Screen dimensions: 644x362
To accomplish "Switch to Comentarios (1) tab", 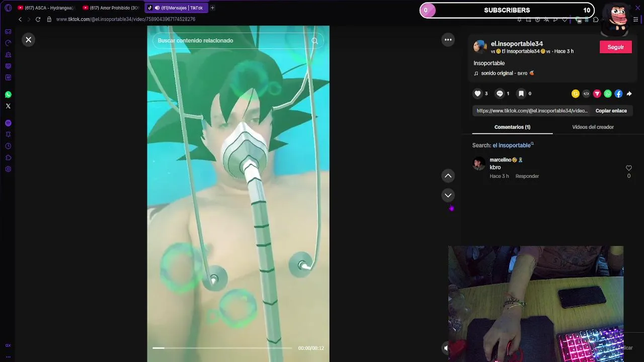I will [x=512, y=127].
